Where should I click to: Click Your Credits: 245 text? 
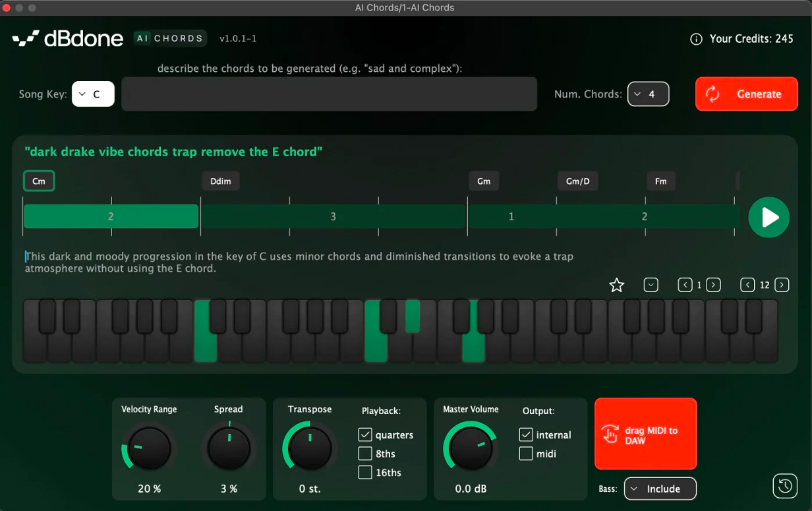(x=751, y=39)
